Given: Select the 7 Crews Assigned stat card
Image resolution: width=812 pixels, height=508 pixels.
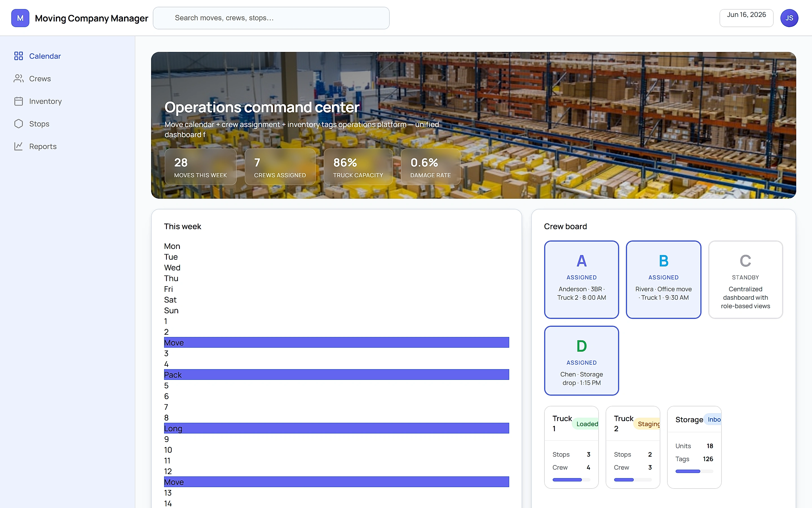Looking at the screenshot, I should (x=280, y=167).
